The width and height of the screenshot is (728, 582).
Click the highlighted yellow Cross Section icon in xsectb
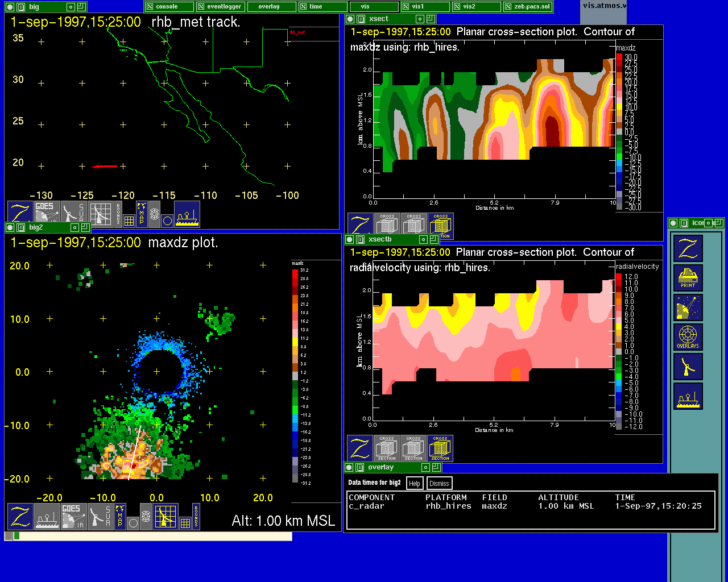(x=440, y=448)
